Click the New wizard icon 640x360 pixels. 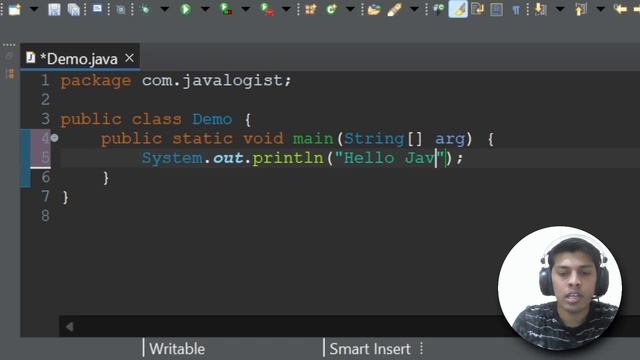[15, 9]
